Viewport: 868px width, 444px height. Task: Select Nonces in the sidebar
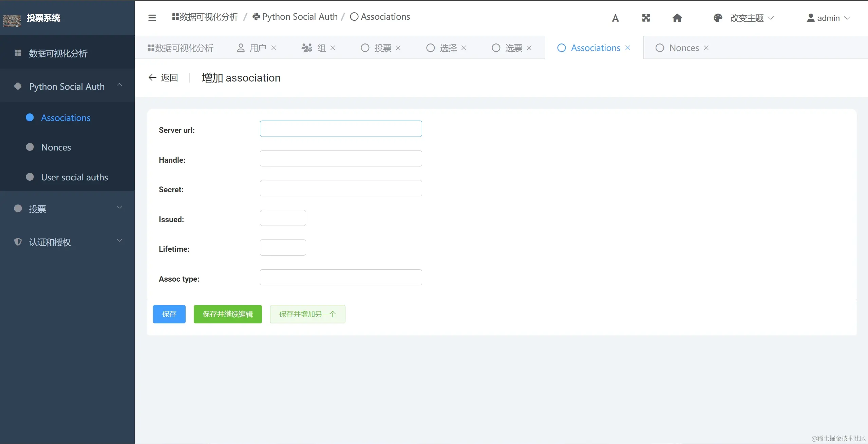[56, 147]
